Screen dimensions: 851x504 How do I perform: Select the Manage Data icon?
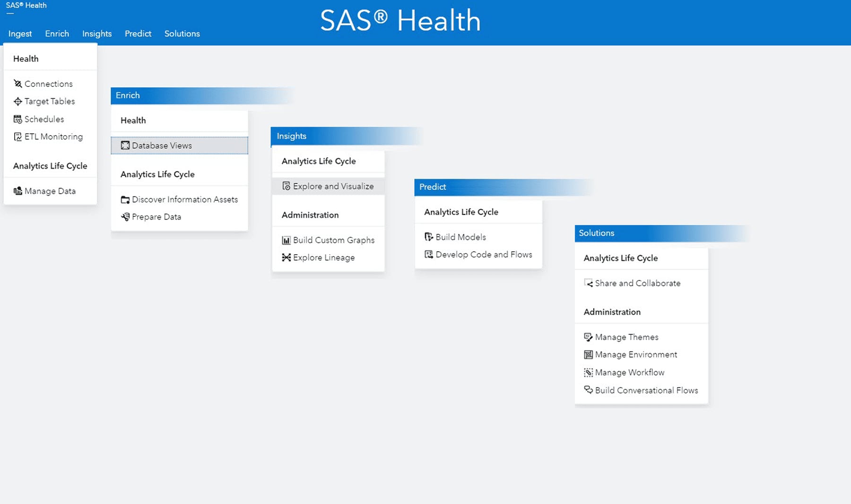tap(17, 191)
